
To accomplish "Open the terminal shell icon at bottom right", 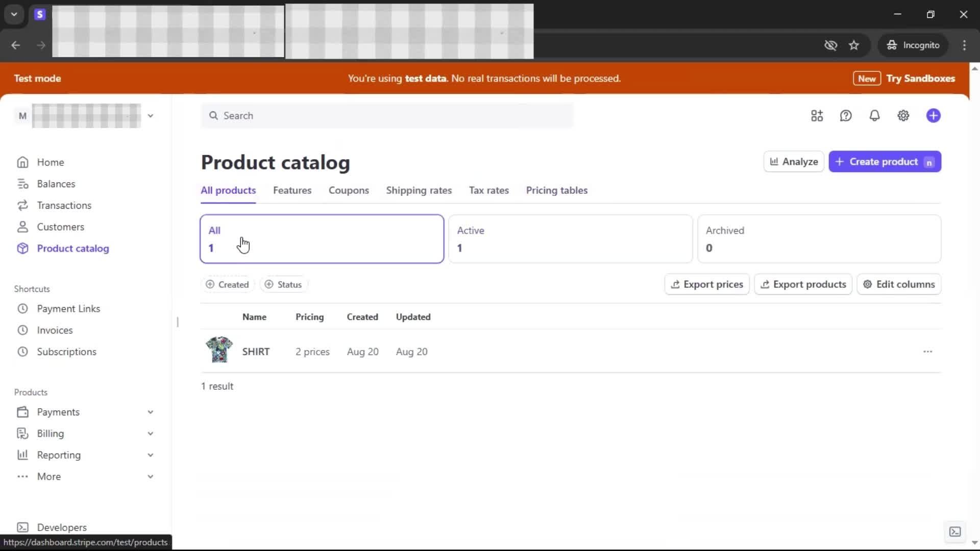I will click(954, 532).
